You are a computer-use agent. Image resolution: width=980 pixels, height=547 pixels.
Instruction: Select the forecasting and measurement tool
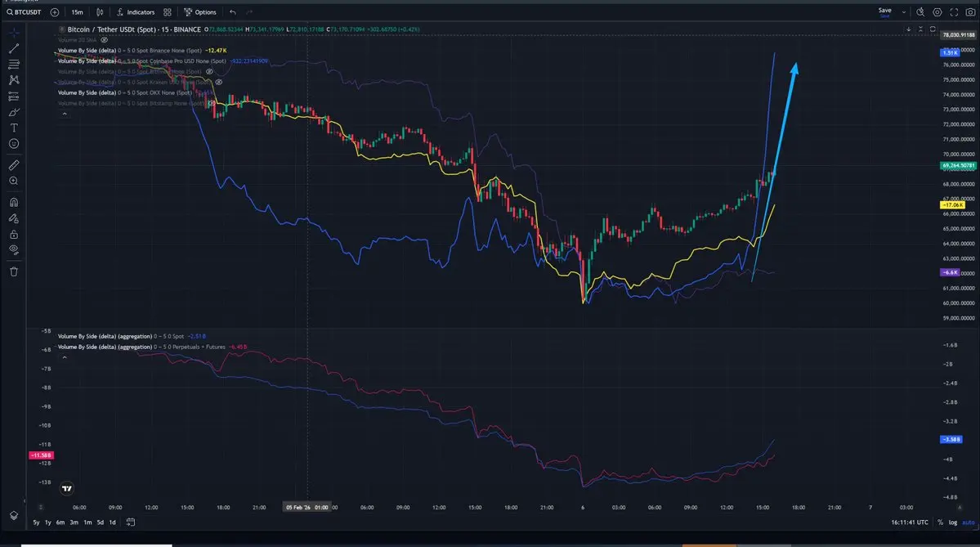pos(14,96)
